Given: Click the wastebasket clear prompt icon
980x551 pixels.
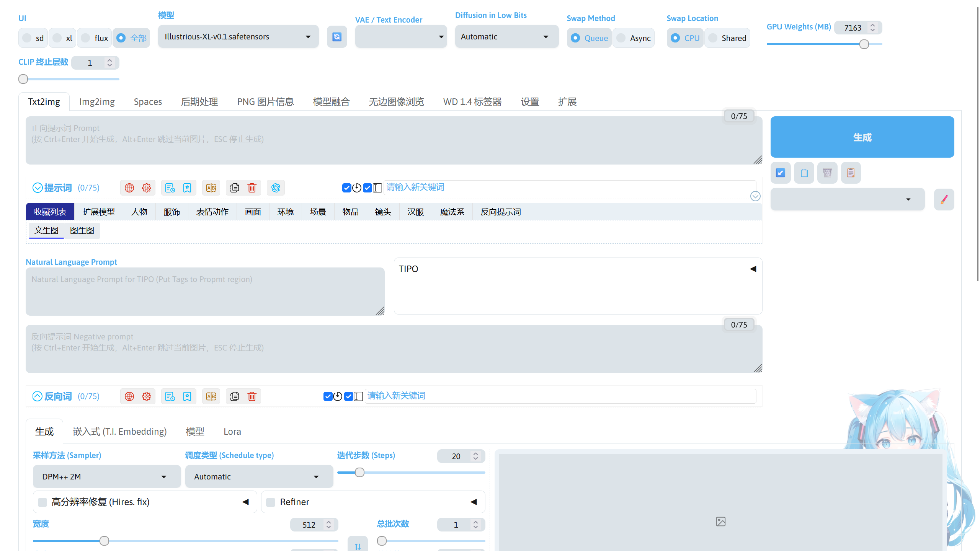Looking at the screenshot, I should pyautogui.click(x=827, y=173).
